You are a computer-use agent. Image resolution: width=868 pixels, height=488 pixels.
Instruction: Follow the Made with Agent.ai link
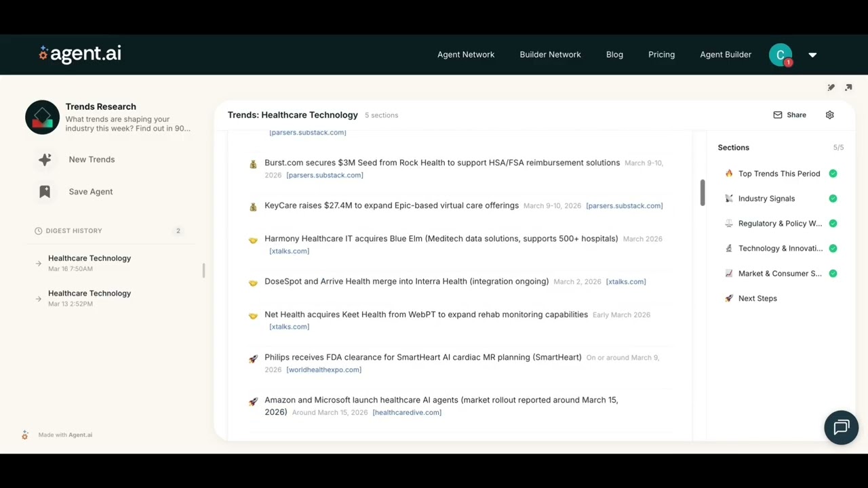tap(65, 435)
